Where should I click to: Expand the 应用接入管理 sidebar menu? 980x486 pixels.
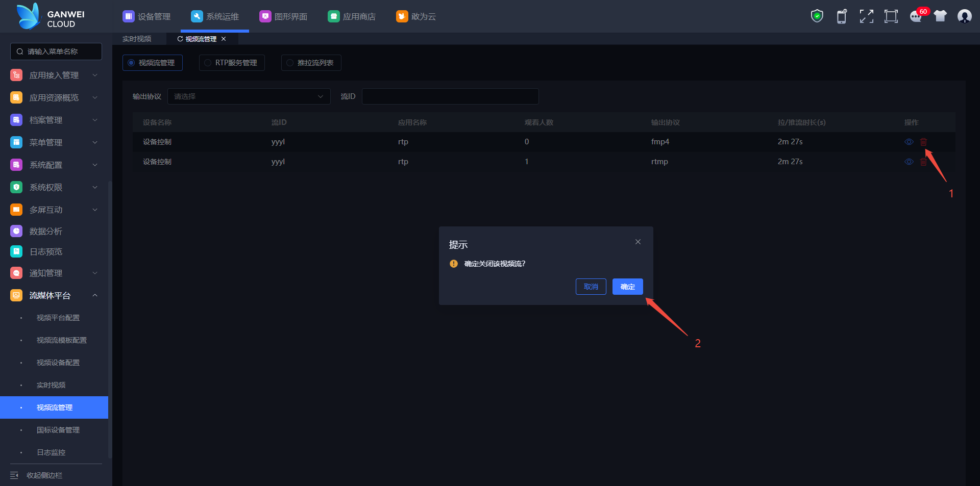pos(54,75)
